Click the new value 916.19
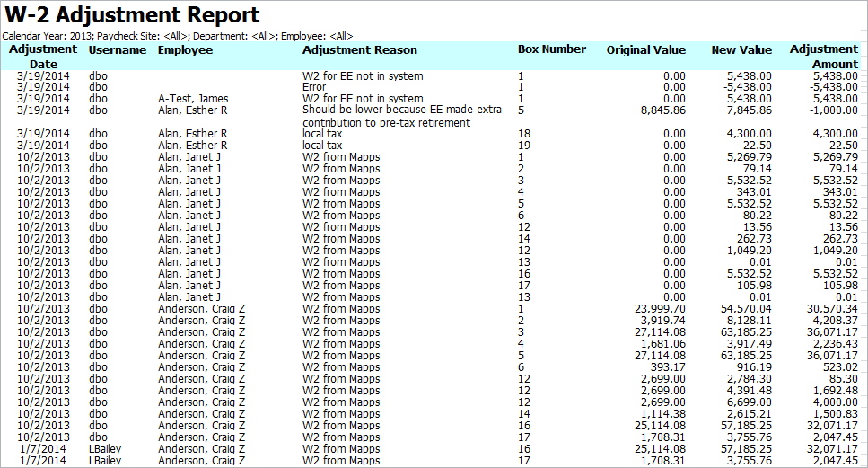Image resolution: width=868 pixels, height=468 pixels. (754, 366)
